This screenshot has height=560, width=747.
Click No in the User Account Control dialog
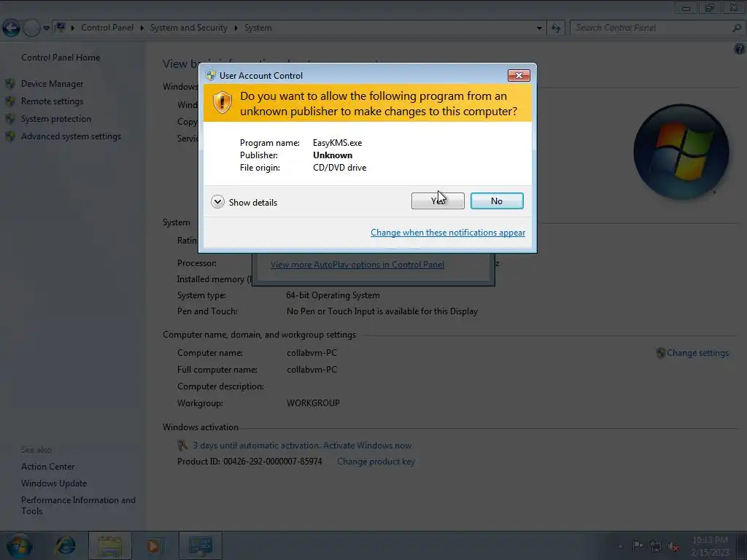[x=496, y=201]
